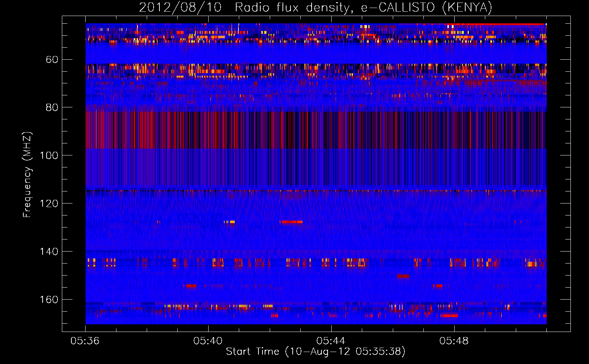
Task: Click the '120' frequency tick label
Action: [x=49, y=203]
